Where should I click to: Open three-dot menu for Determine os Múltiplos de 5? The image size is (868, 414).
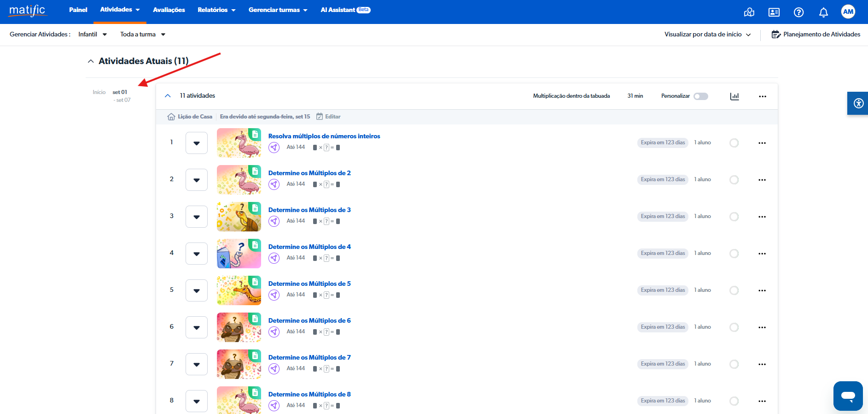tap(762, 290)
